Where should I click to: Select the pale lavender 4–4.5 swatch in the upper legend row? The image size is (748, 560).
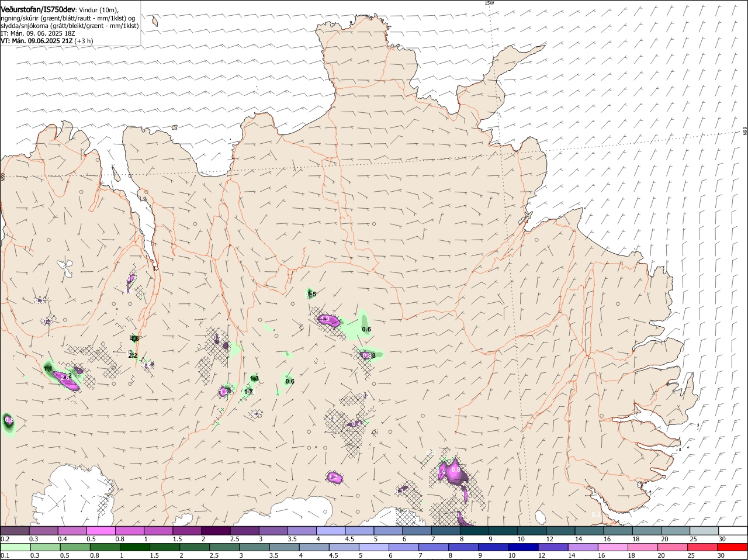point(331,531)
